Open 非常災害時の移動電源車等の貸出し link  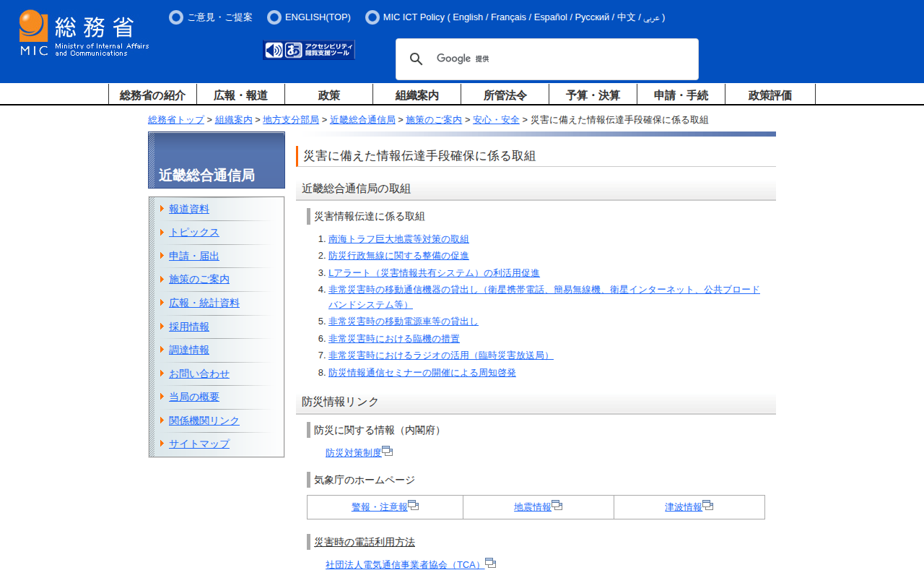coord(403,322)
